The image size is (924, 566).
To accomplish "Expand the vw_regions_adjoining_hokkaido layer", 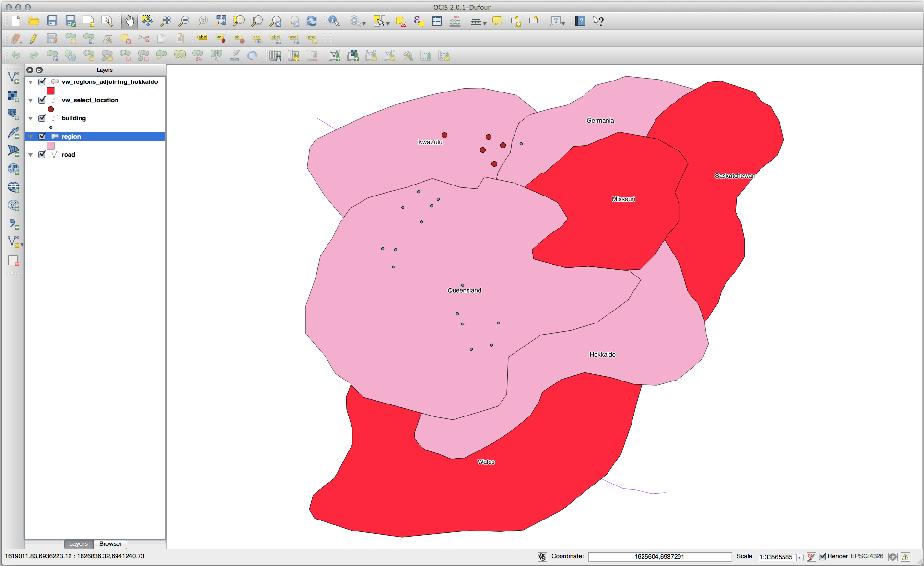I will 30,82.
